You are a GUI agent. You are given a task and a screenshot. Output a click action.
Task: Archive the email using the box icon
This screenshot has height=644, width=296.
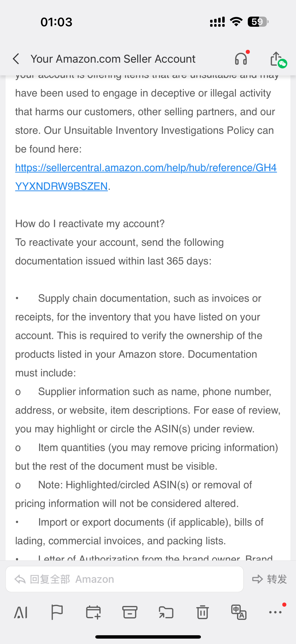[x=130, y=612]
